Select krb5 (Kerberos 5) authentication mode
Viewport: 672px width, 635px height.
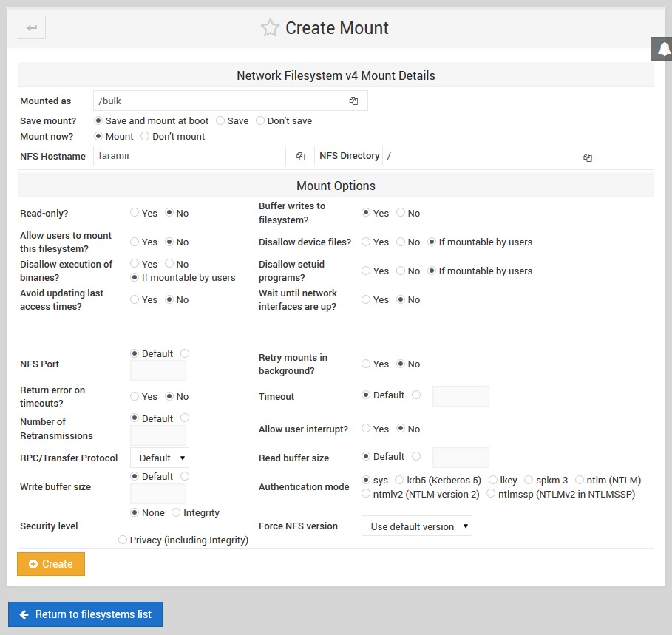pos(401,480)
